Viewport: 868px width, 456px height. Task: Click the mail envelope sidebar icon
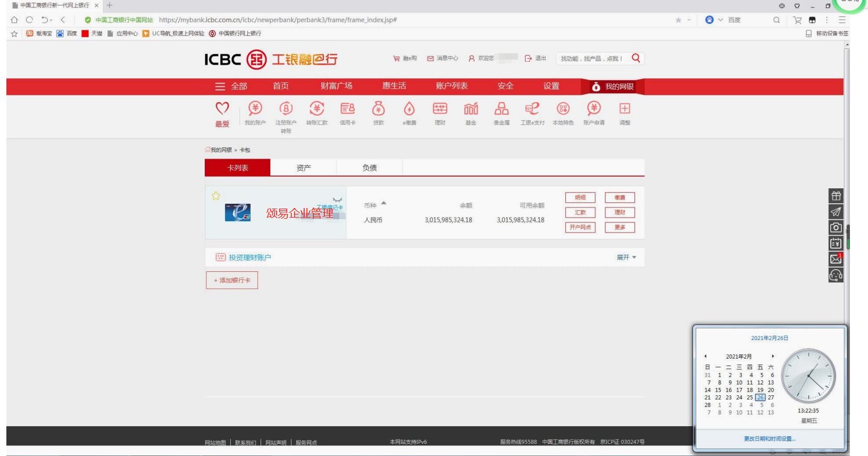click(836, 259)
